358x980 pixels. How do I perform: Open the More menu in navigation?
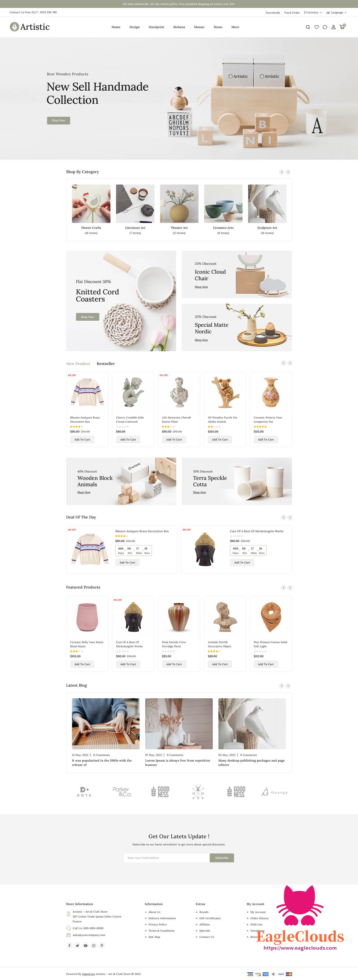(x=235, y=27)
